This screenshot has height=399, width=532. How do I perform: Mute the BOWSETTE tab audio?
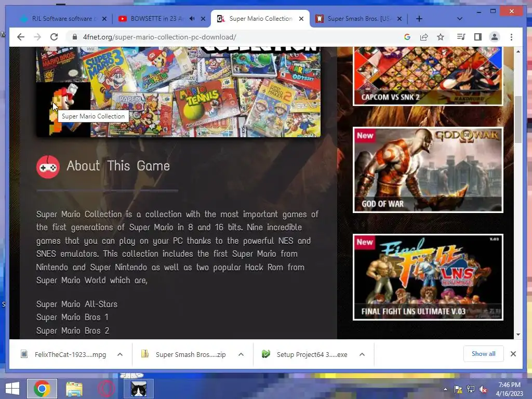click(192, 19)
